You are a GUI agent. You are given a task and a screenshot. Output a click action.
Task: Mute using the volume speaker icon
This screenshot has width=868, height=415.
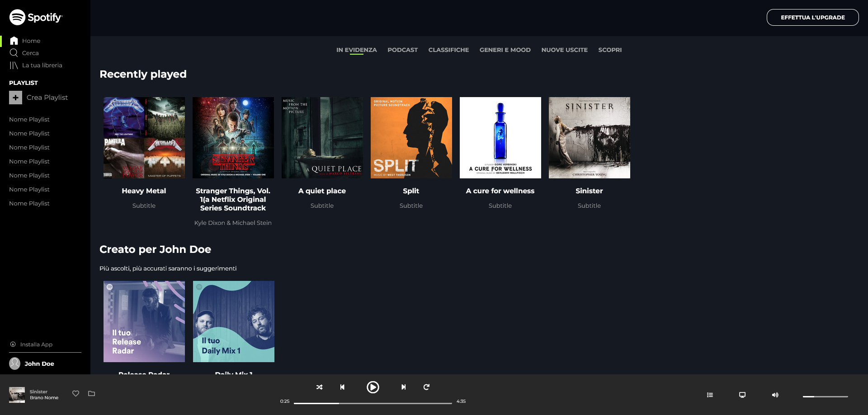pos(775,395)
